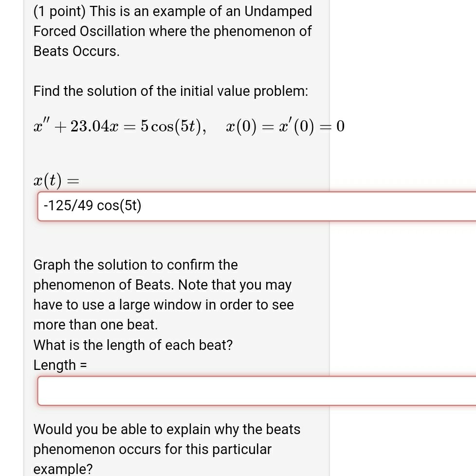
Task: Click the text asking length of each beat
Action: pyautogui.click(x=132, y=345)
